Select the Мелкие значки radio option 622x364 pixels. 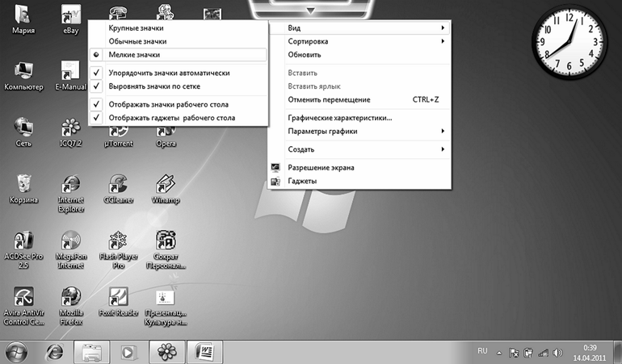pyautogui.click(x=134, y=55)
